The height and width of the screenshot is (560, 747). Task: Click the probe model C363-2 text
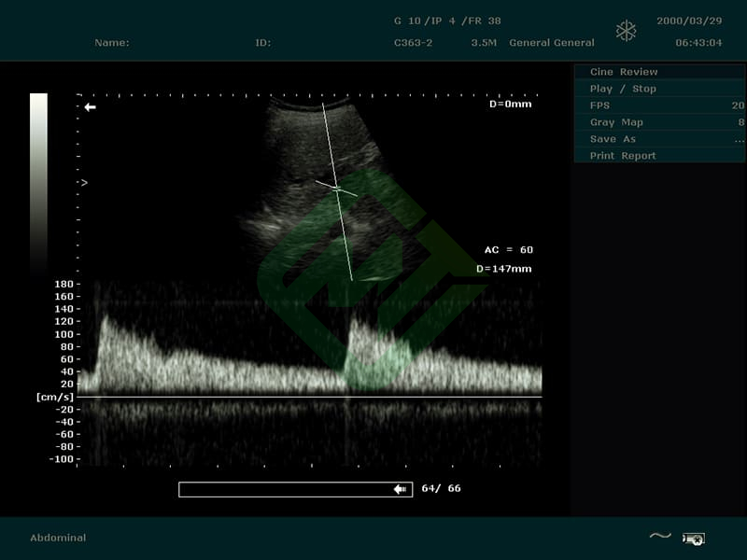[x=413, y=43]
